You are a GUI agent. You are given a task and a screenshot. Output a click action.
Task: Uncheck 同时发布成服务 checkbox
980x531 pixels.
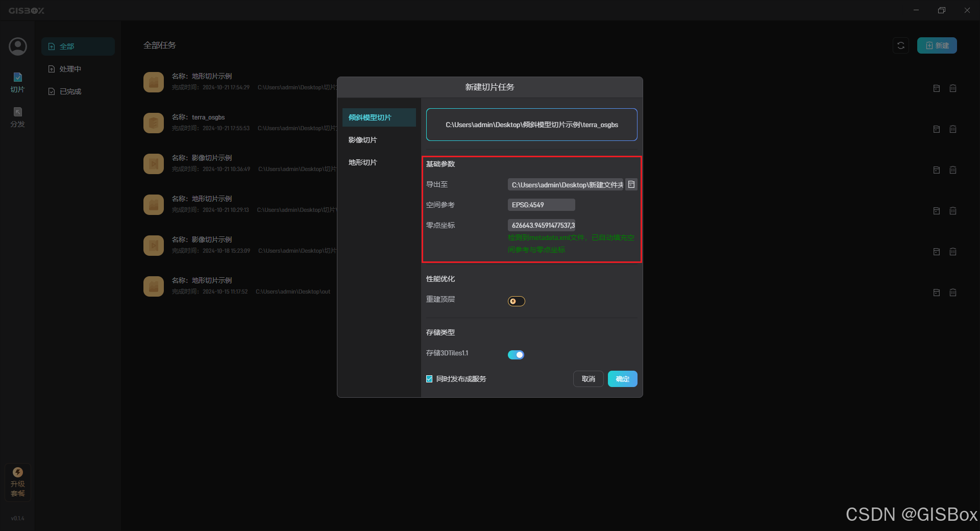click(x=429, y=379)
